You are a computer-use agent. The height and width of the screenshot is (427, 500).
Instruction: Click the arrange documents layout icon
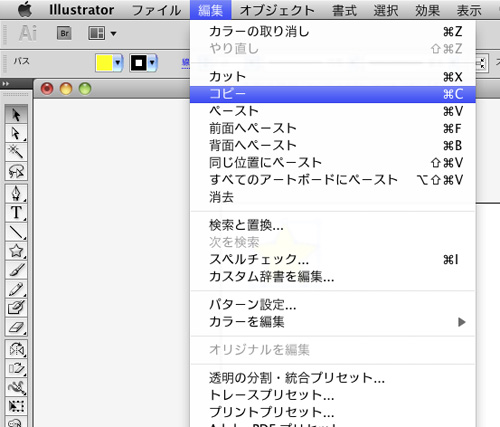point(96,33)
